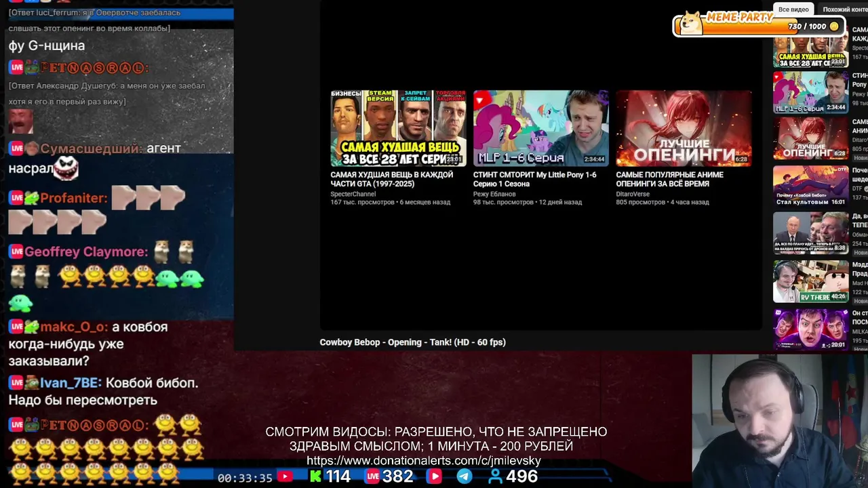Open sidebar 'Стал культовым' 16:01 thumbnail
The height and width of the screenshot is (488, 868).
click(810, 186)
